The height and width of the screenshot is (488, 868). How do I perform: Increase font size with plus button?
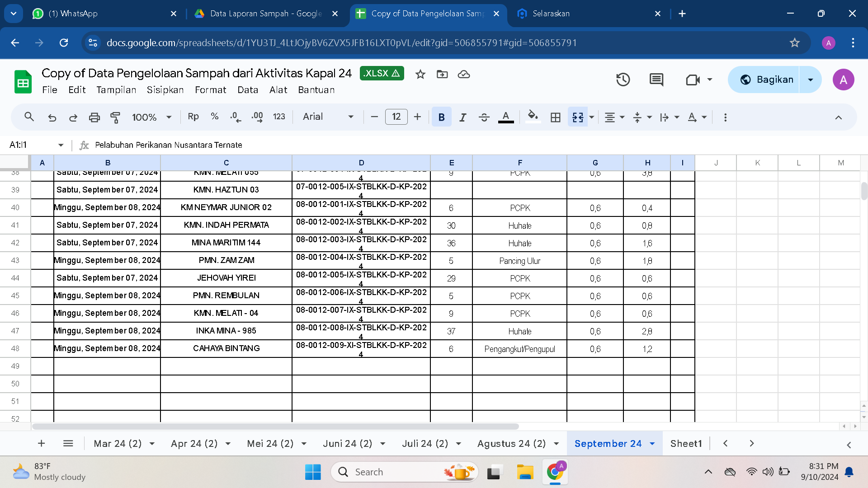[417, 117]
